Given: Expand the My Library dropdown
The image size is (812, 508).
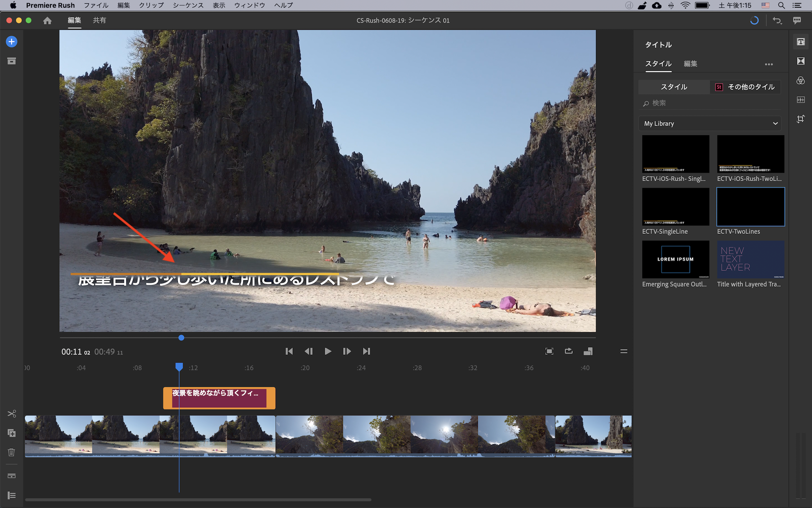Looking at the screenshot, I should [710, 123].
